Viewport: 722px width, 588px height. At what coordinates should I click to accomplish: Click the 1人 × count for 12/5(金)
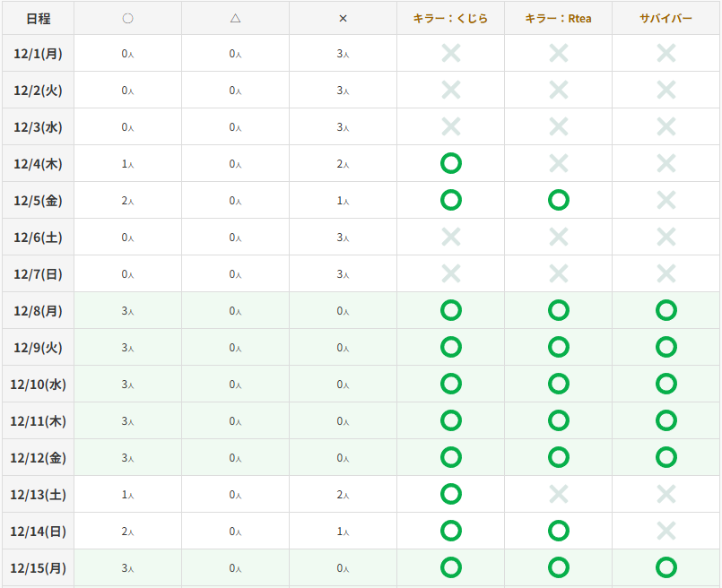[x=343, y=201]
